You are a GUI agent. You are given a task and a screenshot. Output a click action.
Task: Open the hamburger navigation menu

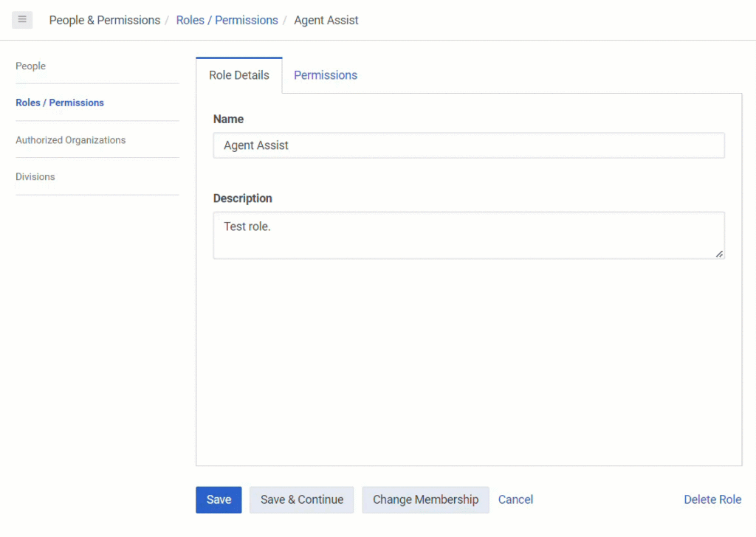[x=22, y=20]
